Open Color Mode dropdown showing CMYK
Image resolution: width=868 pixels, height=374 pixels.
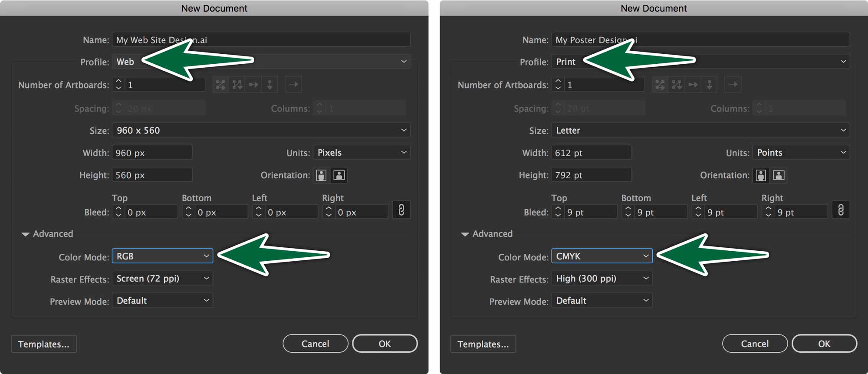point(602,256)
